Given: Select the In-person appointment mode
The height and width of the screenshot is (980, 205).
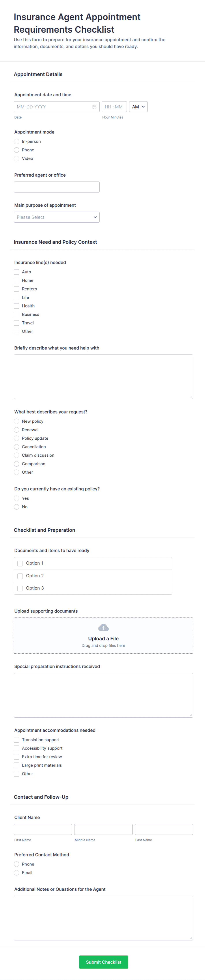Looking at the screenshot, I should [x=17, y=141].
